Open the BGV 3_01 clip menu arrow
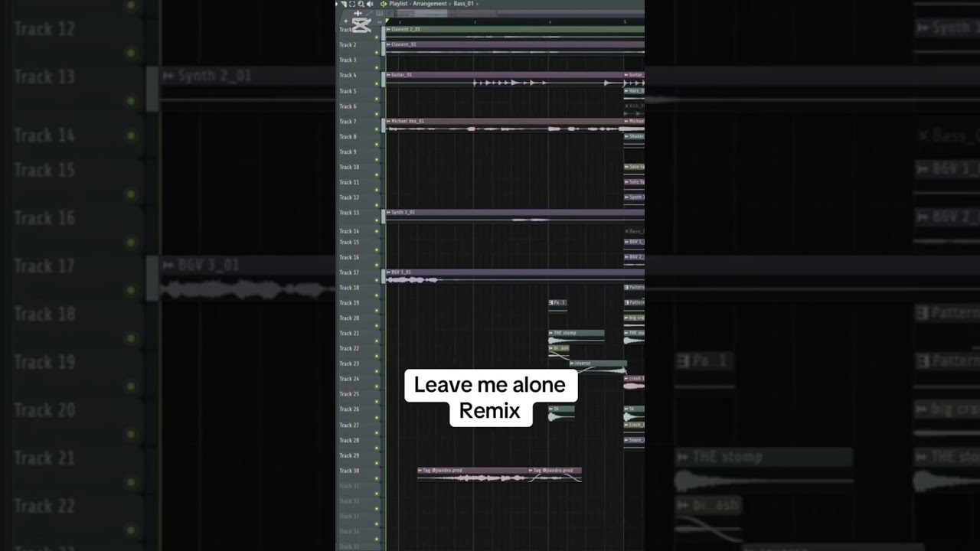The height and width of the screenshot is (551, 980). [389, 272]
